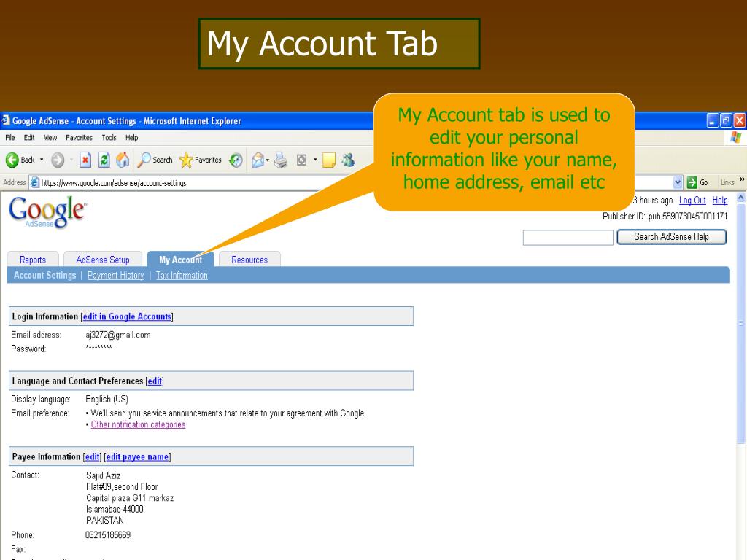The image size is (747, 560).
Task: Click the Edit page toolbar icon
Action: pos(301,160)
